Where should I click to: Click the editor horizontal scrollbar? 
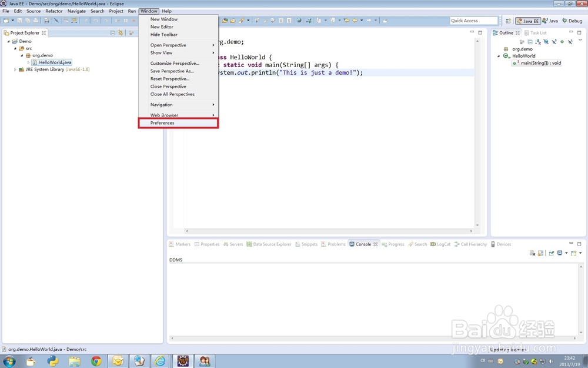pos(329,231)
